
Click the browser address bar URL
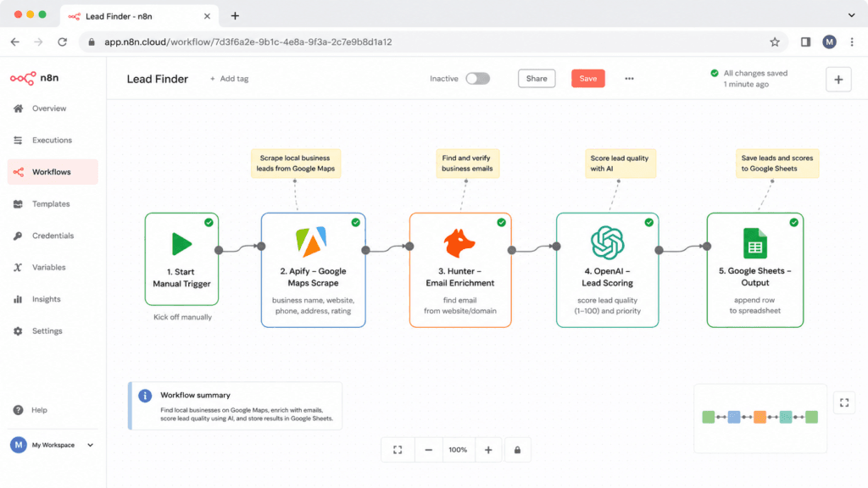248,42
